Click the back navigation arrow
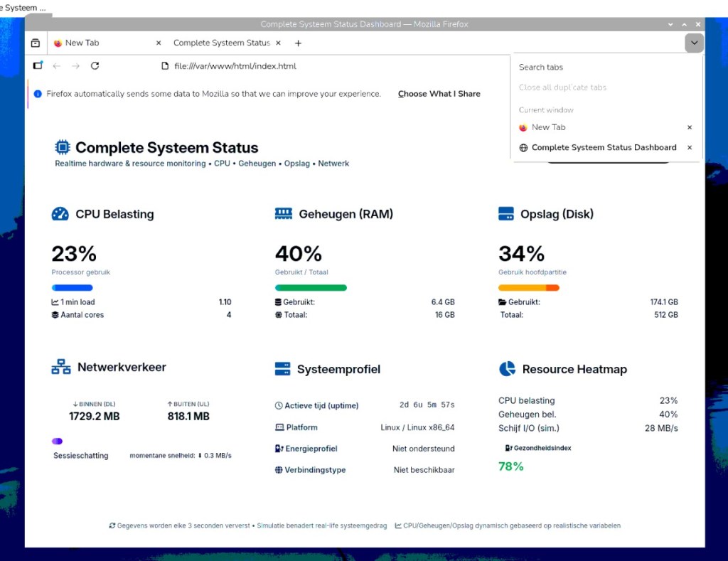Screen dimensions: 728x561 57,66
